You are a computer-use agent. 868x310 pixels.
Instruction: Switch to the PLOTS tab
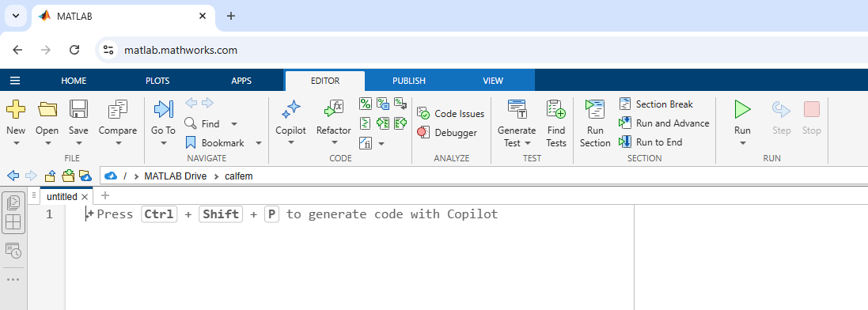click(157, 81)
